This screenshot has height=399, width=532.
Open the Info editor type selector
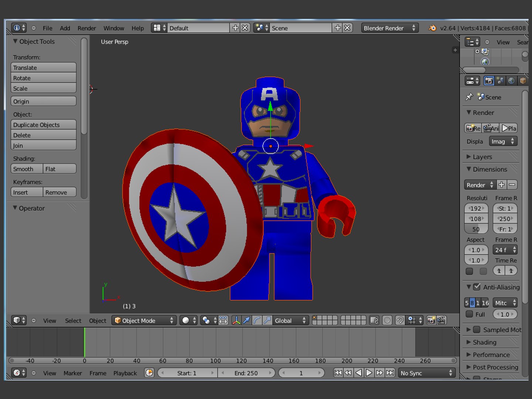pyautogui.click(x=19, y=28)
